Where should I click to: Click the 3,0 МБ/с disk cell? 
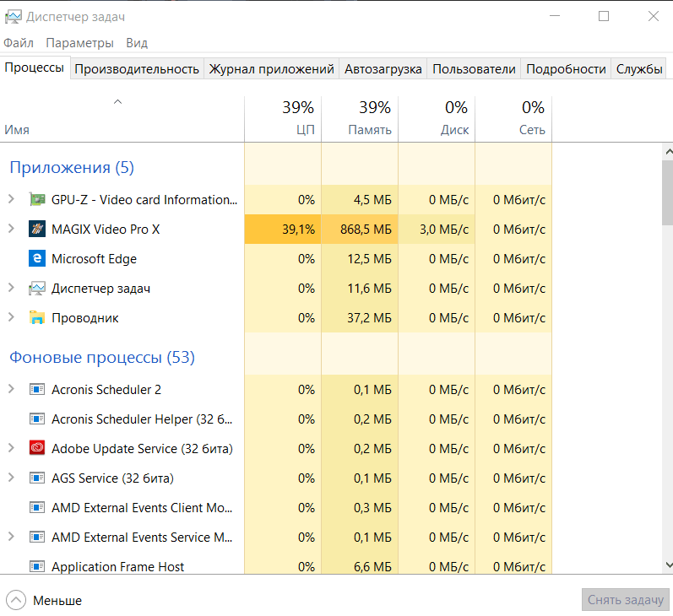[437, 229]
